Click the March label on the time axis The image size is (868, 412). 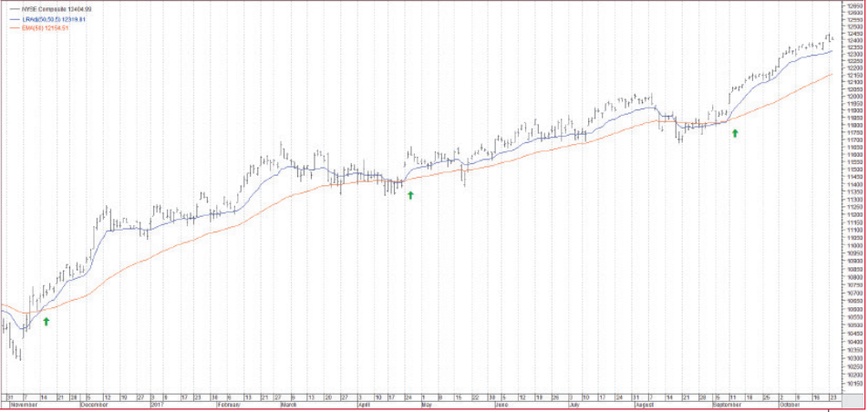coord(289,403)
